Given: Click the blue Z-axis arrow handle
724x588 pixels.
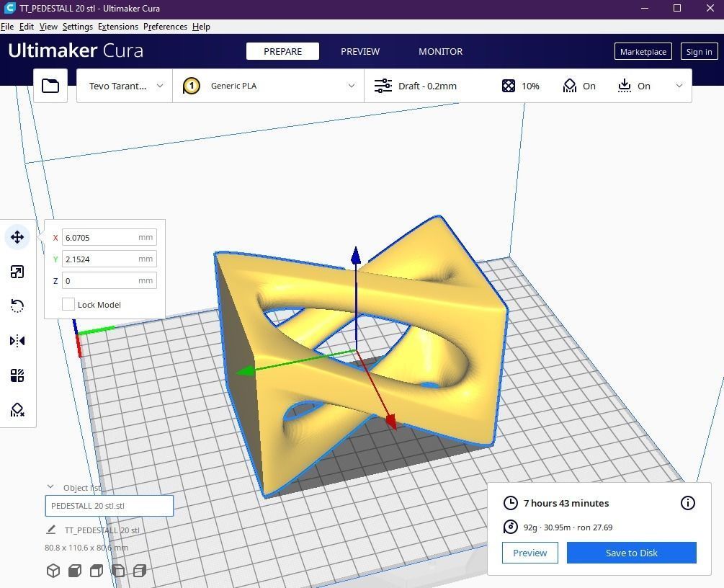Looking at the screenshot, I should (356, 256).
